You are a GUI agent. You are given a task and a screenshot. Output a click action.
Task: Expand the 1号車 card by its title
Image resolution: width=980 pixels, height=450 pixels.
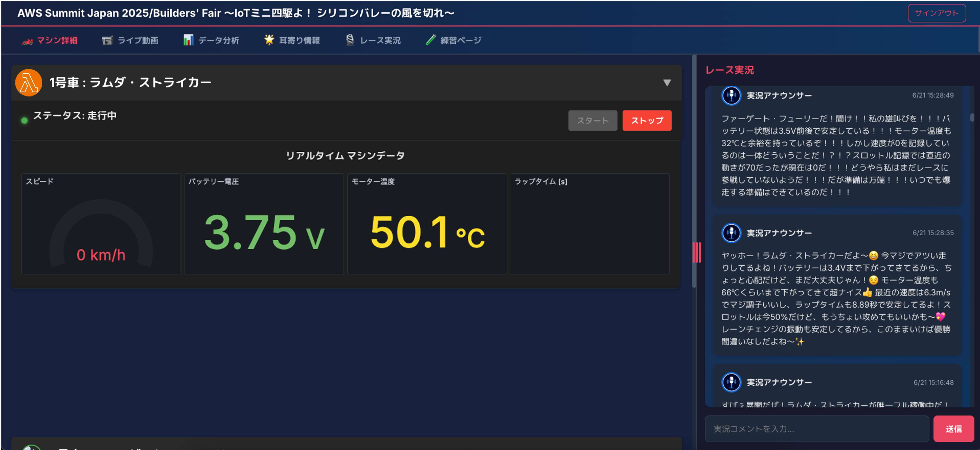tap(130, 82)
